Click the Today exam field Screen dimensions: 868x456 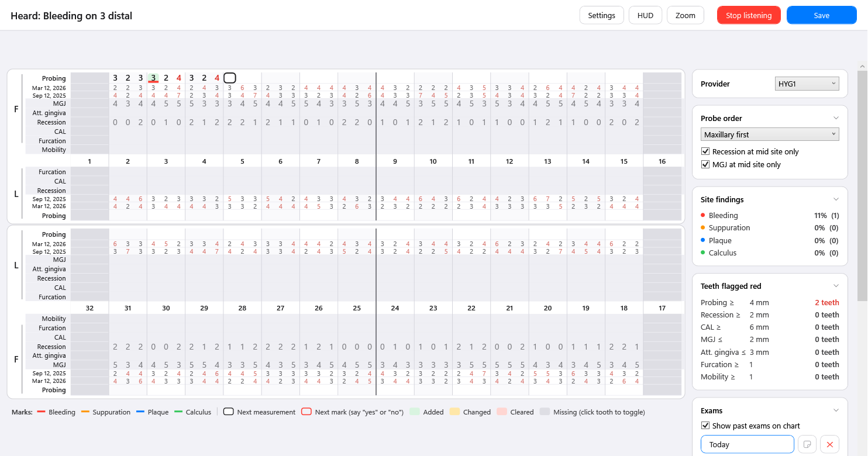tap(748, 444)
